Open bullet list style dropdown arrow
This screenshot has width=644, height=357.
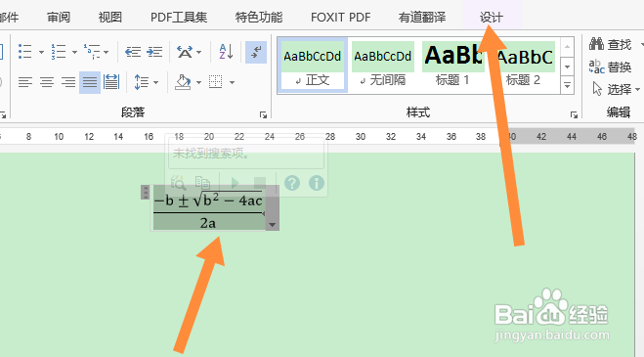(41, 52)
